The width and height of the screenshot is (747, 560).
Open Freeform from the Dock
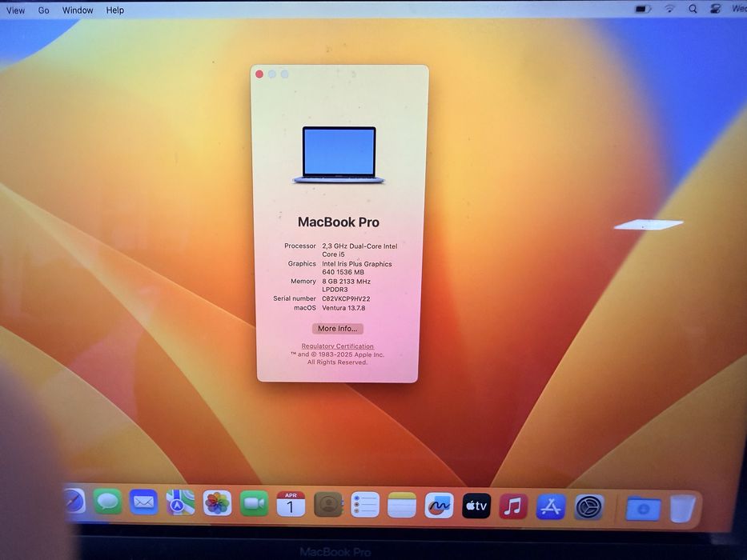click(439, 506)
